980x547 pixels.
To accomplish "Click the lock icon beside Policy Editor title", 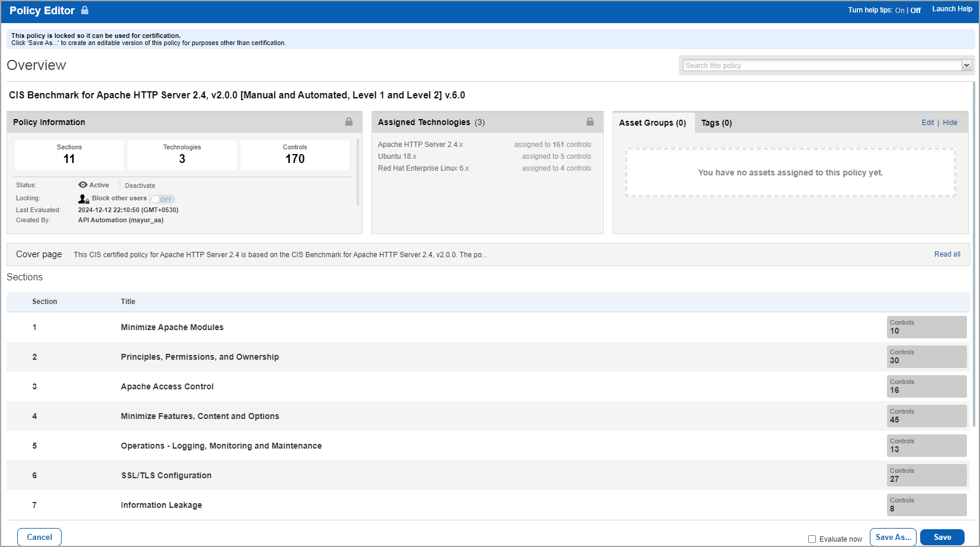I will [x=85, y=10].
